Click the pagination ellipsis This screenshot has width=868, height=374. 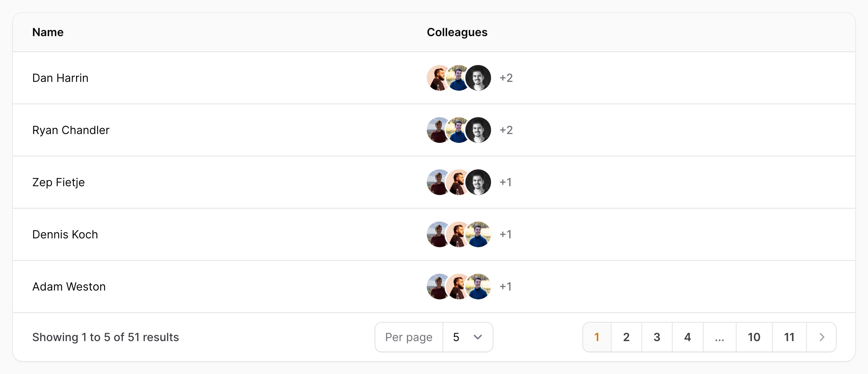(x=719, y=337)
